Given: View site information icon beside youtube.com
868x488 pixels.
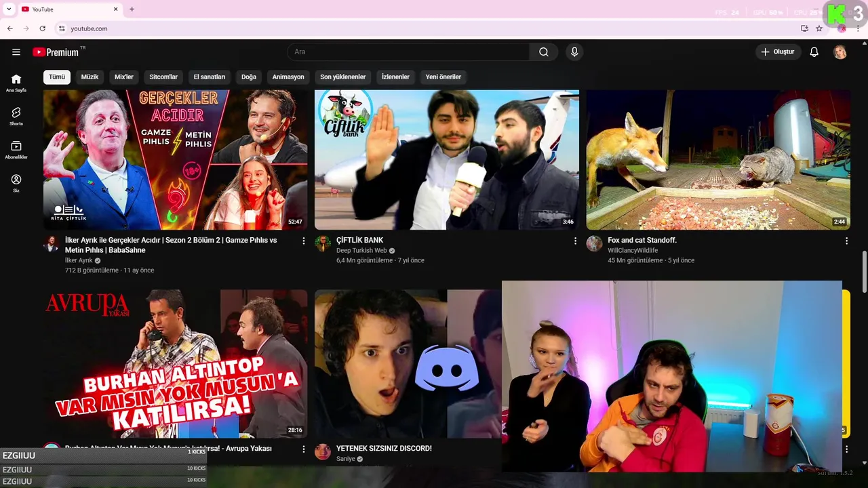Looking at the screenshot, I should (62, 28).
